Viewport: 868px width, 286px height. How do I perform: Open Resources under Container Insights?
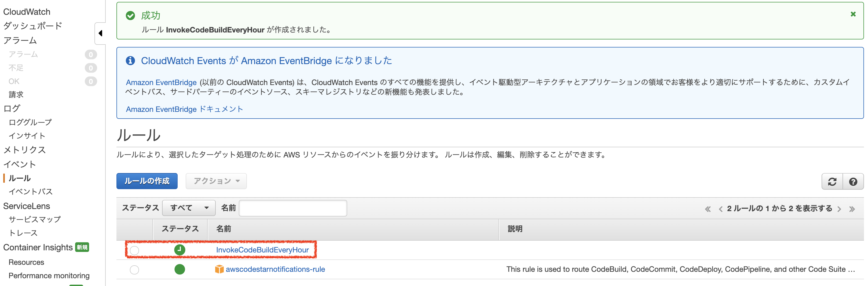tap(26, 262)
